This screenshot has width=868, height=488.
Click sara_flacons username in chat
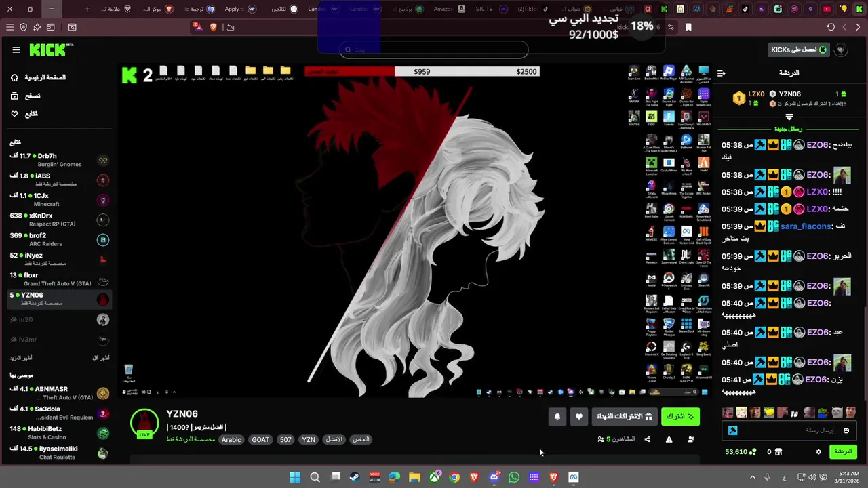pos(805,226)
